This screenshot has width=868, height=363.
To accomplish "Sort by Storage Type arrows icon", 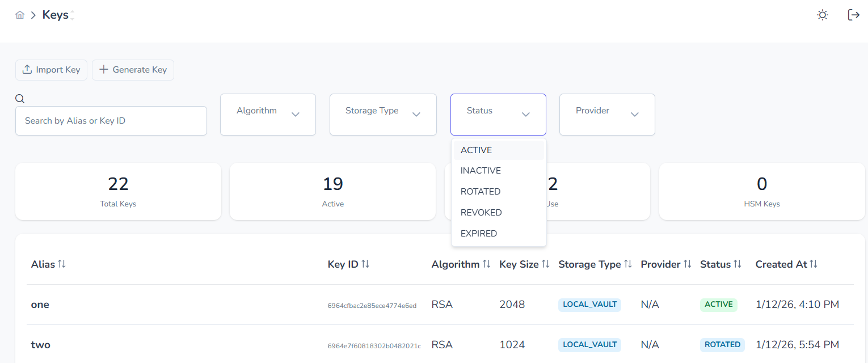I will point(628,264).
